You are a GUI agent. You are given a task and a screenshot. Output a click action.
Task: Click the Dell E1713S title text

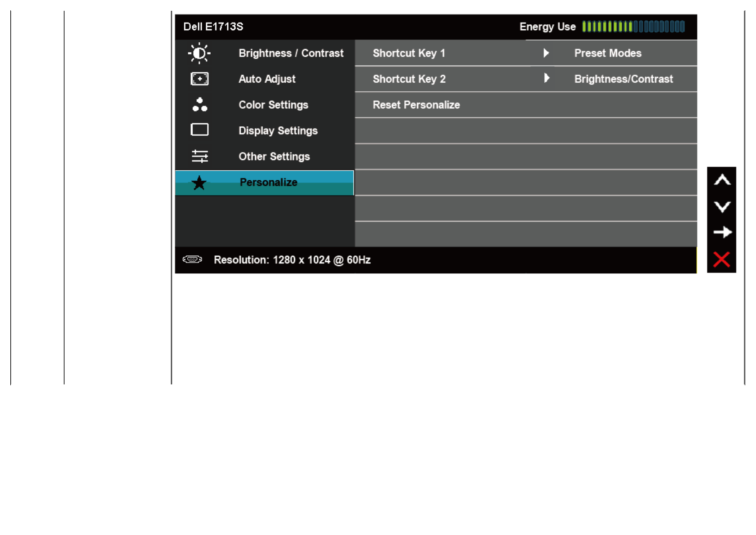tap(213, 27)
